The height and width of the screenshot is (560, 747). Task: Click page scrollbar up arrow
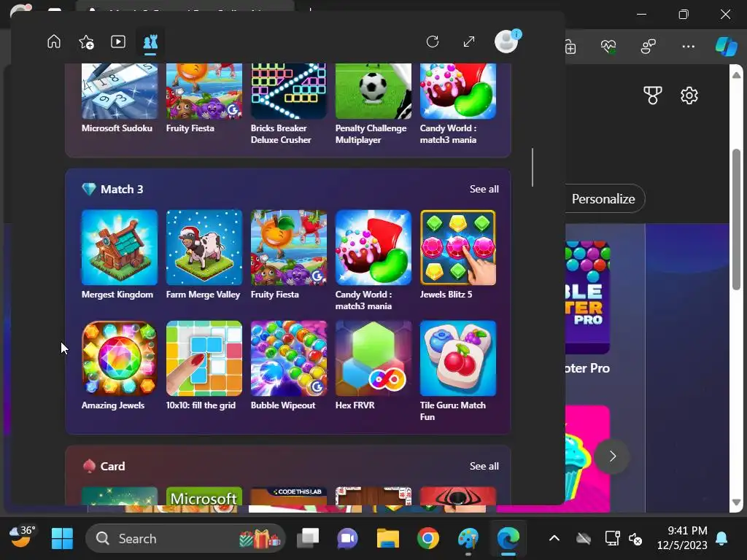737,75
